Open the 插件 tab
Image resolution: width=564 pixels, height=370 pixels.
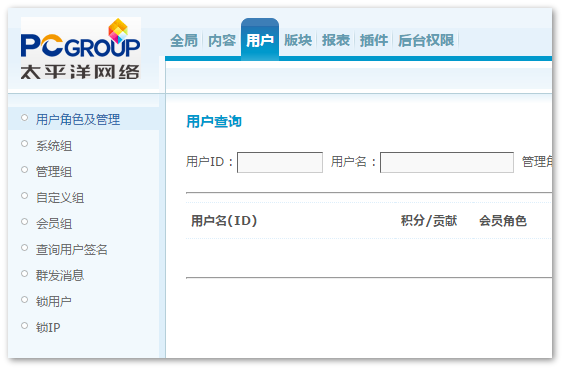coord(374,40)
